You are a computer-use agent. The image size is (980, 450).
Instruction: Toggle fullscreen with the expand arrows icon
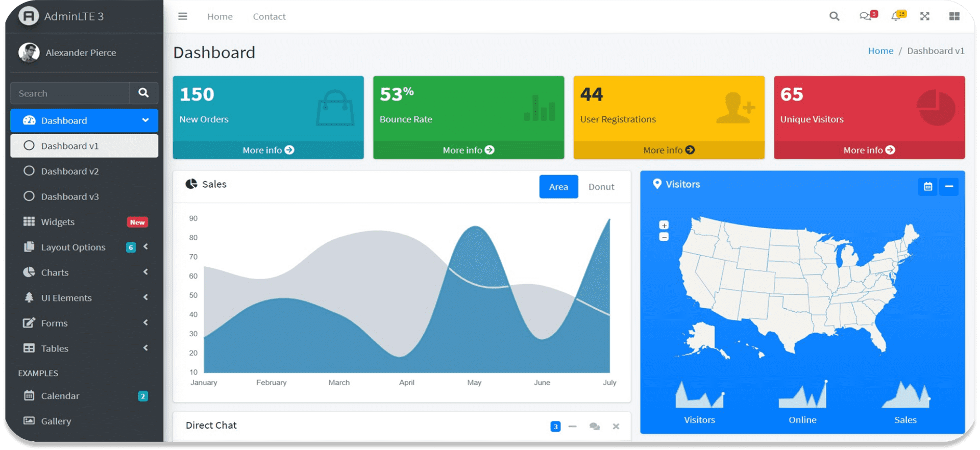pyautogui.click(x=924, y=16)
